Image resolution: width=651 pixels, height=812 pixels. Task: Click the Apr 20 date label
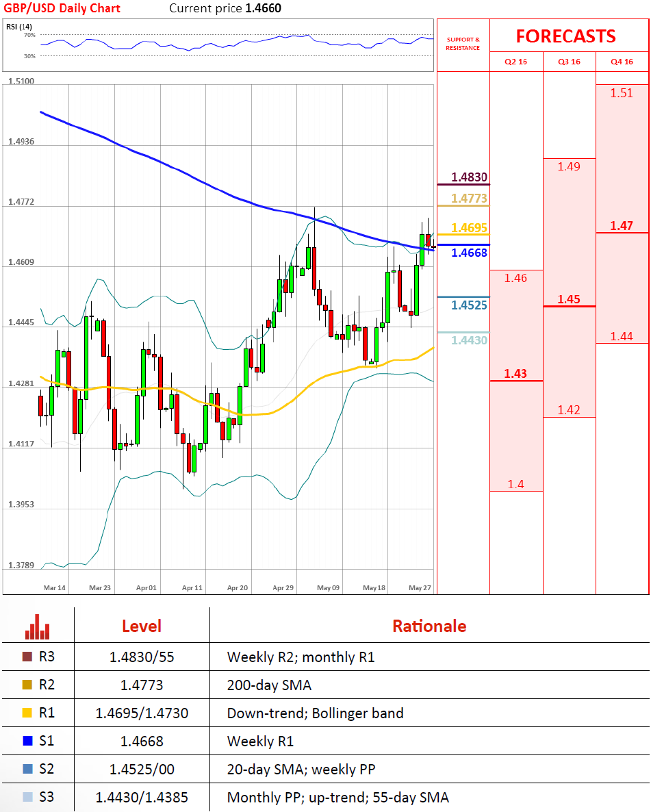pyautogui.click(x=238, y=587)
